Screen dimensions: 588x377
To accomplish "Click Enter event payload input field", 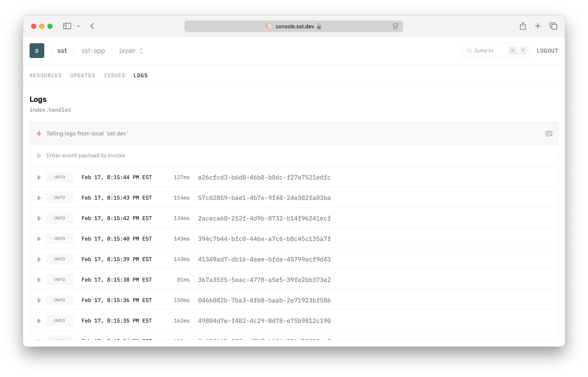I will coord(294,155).
